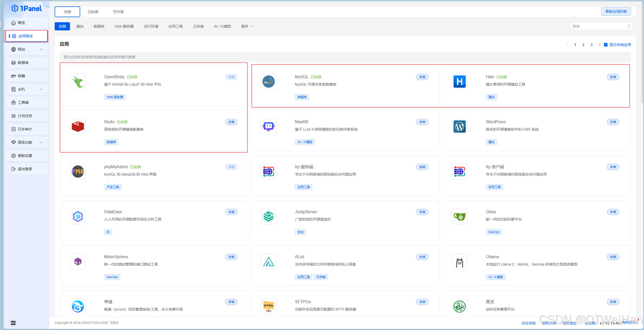Open 数据库 in the sidebar
The image size is (644, 330).
pyautogui.click(x=27, y=63)
